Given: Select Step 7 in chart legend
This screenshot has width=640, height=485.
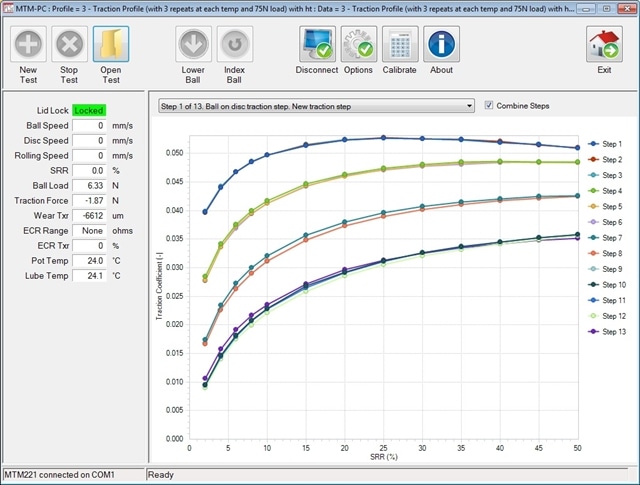Looking at the screenshot, I should [x=605, y=238].
